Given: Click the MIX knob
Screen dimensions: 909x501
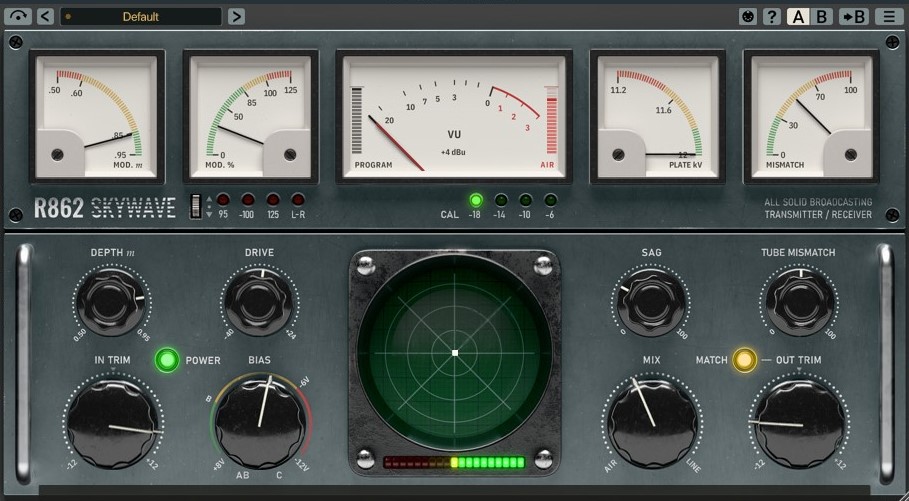Looking at the screenshot, I should click(652, 423).
